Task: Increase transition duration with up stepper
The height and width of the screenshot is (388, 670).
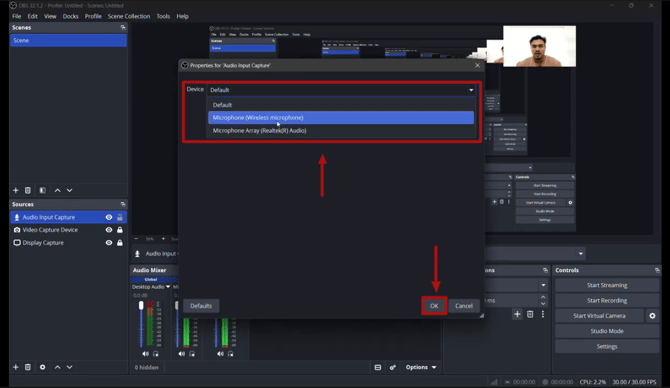Action: 543,297
